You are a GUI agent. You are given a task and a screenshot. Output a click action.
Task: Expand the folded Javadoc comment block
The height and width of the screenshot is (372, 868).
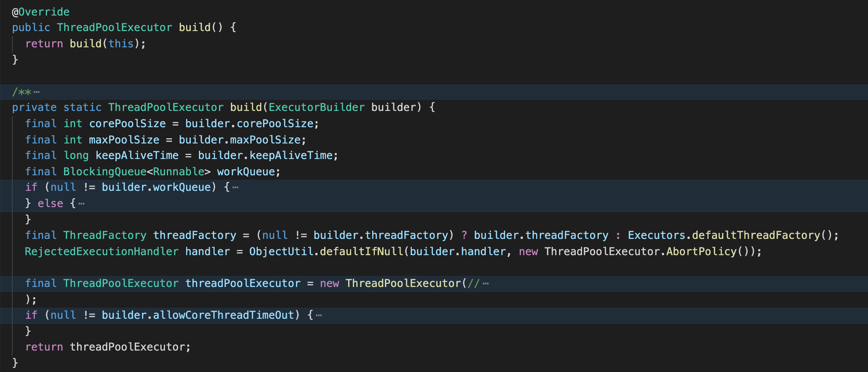pyautogui.click(x=36, y=92)
